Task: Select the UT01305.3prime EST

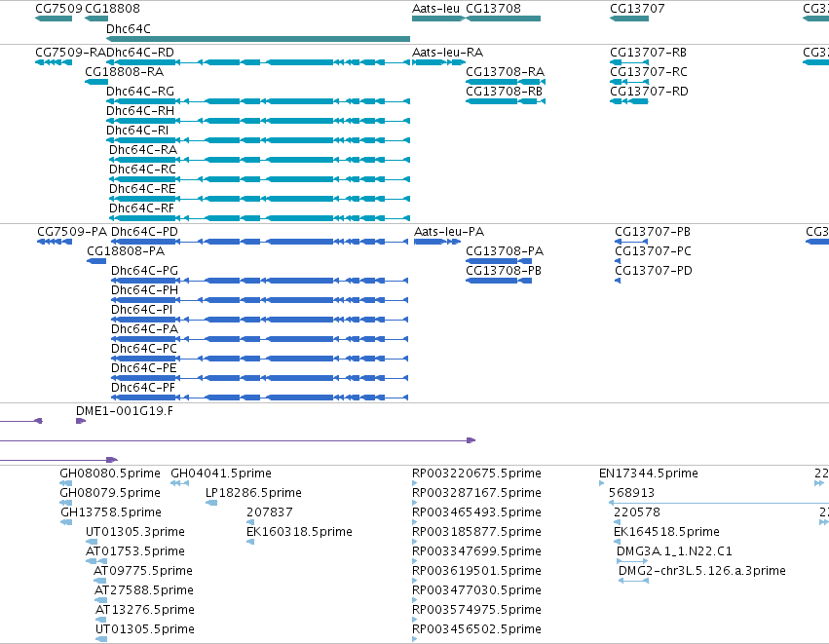Action: click(92, 542)
